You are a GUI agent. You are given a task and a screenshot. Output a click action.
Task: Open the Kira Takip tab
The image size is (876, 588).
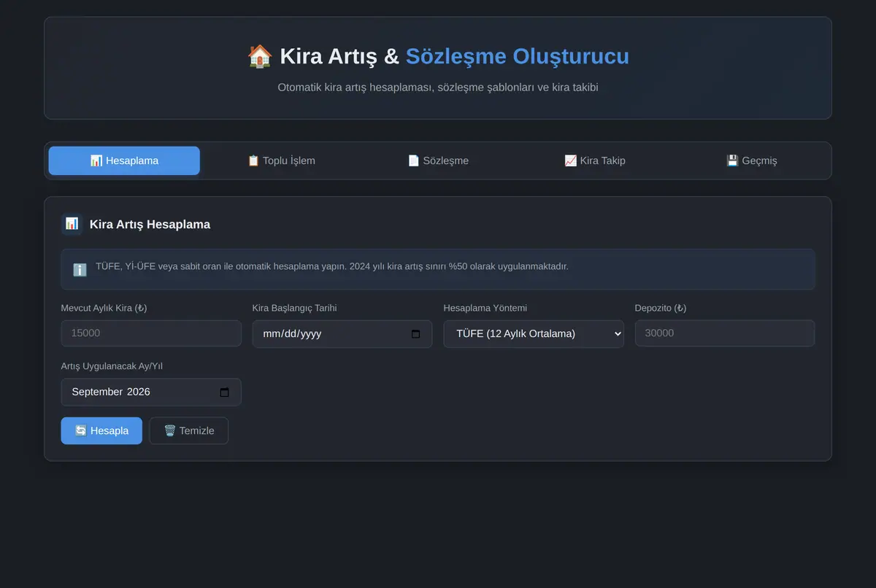pos(595,160)
